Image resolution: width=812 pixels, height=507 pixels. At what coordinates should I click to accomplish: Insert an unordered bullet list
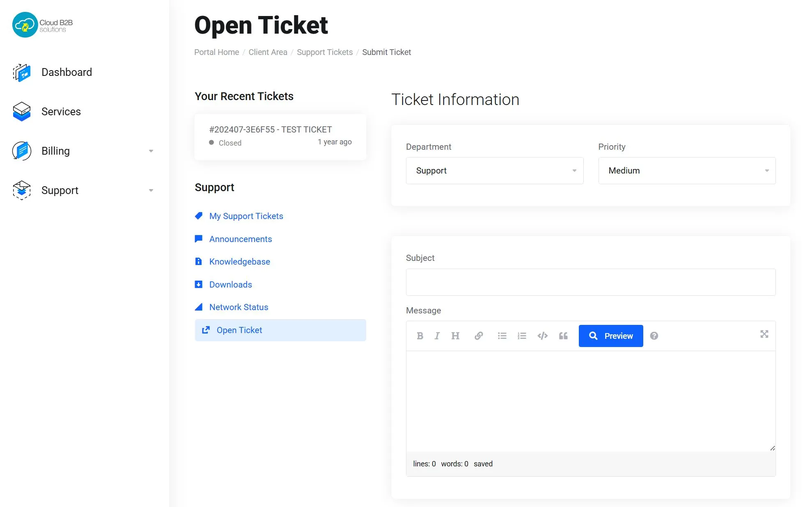coord(502,336)
